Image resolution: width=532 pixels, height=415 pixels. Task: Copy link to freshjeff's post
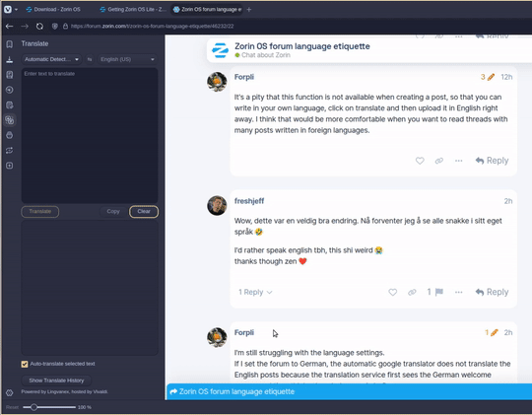(412, 292)
